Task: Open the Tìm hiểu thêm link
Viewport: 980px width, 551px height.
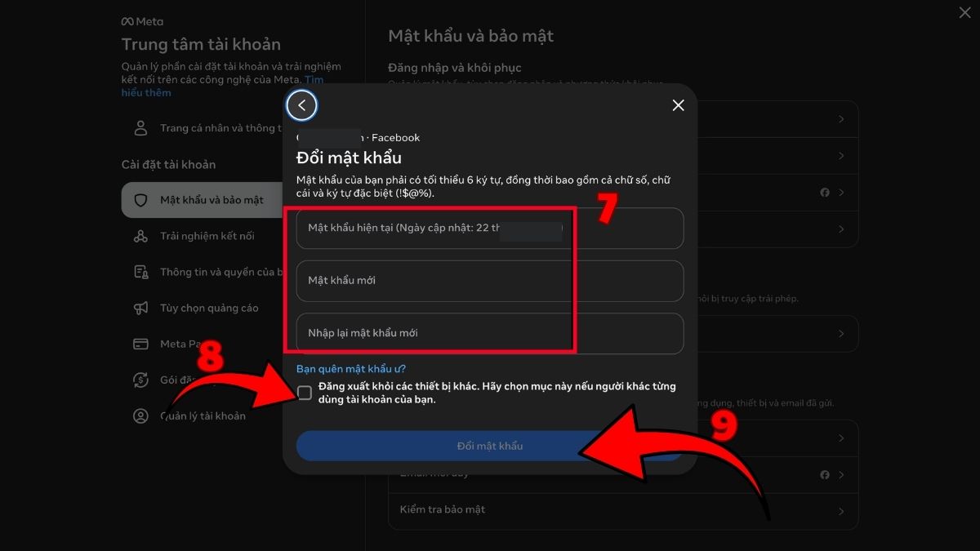Action: 222,86
